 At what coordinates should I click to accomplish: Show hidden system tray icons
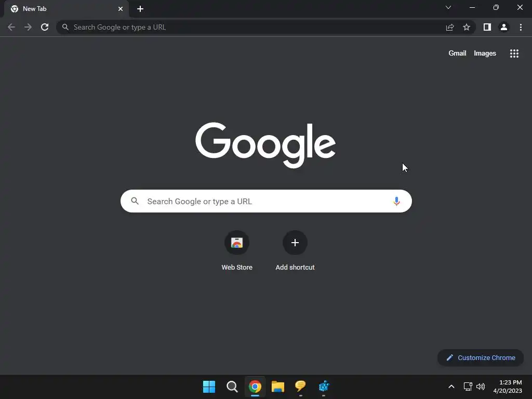451,387
